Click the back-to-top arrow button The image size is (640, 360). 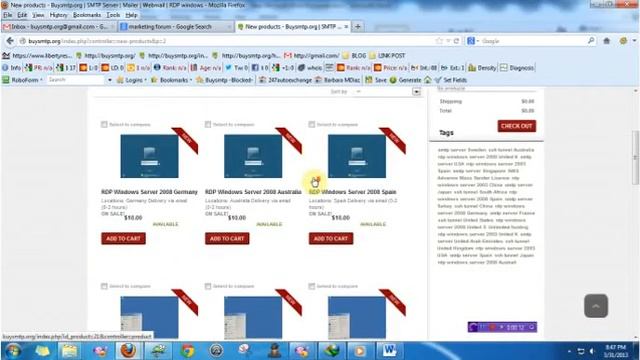[596, 306]
